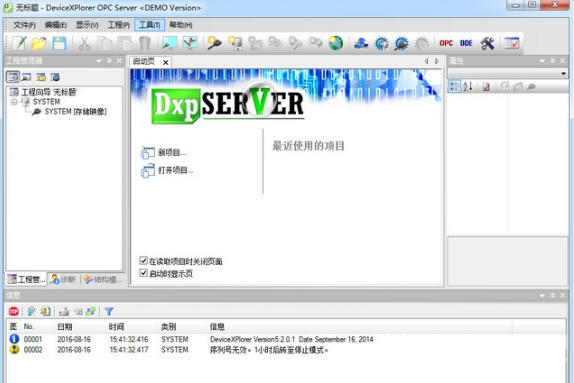574x383 pixels.
Task: Click the new file icon in toolbar
Action: (x=19, y=43)
